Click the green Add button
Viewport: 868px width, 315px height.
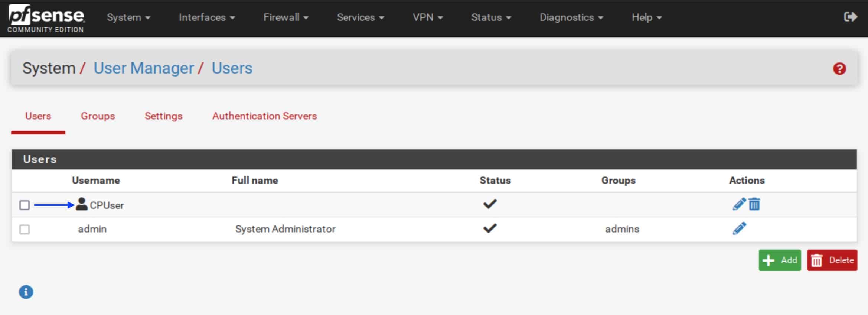(x=780, y=260)
